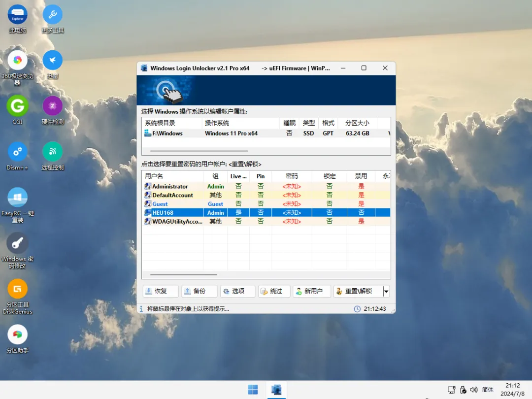Open the volume speaker tray icon
Image resolution: width=532 pixels, height=399 pixels.
[474, 390]
